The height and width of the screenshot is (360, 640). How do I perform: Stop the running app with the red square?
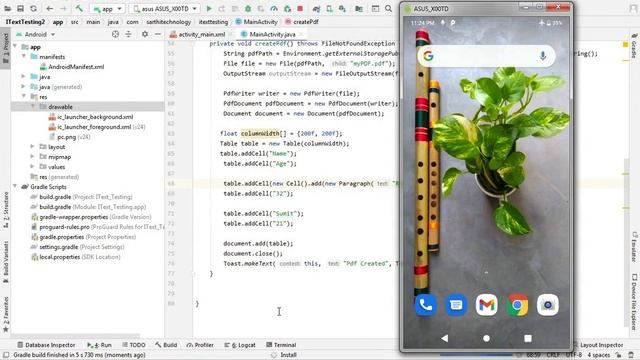coord(300,8)
